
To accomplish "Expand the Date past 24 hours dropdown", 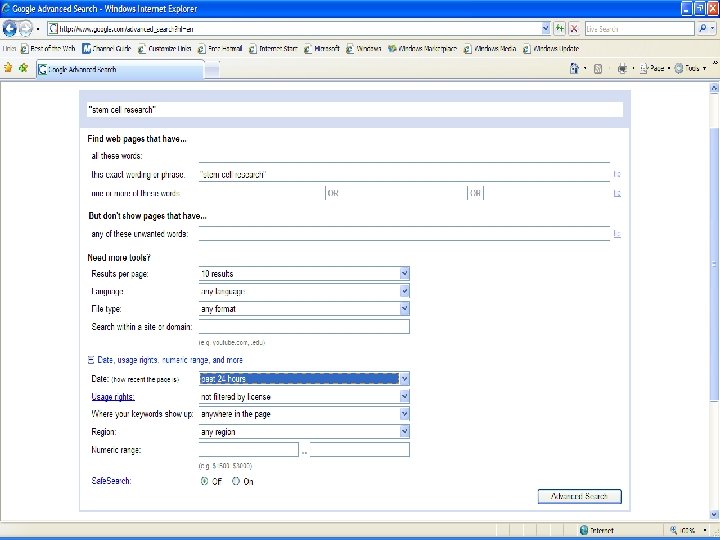I will [x=404, y=379].
